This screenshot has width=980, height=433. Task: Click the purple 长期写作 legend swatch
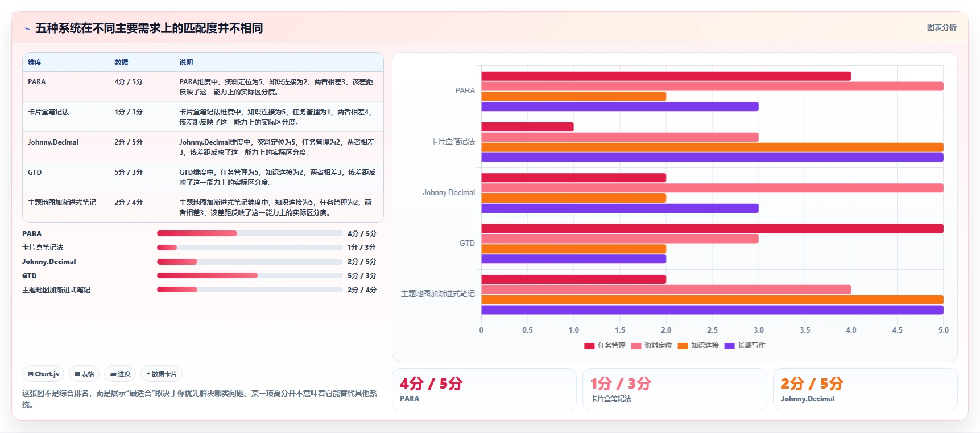pos(729,345)
